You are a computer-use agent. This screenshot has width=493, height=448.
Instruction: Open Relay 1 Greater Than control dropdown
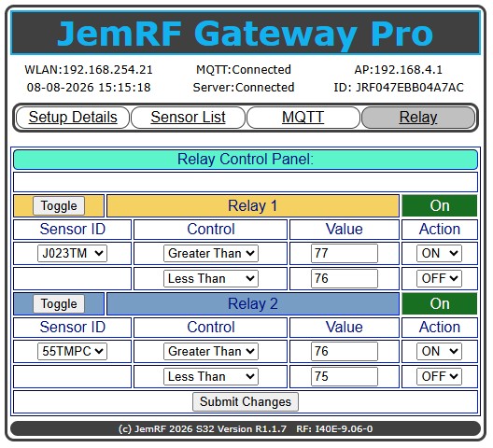click(211, 253)
